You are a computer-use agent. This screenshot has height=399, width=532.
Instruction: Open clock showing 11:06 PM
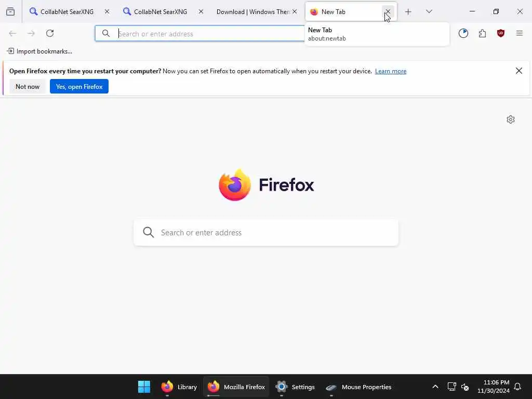494,387
